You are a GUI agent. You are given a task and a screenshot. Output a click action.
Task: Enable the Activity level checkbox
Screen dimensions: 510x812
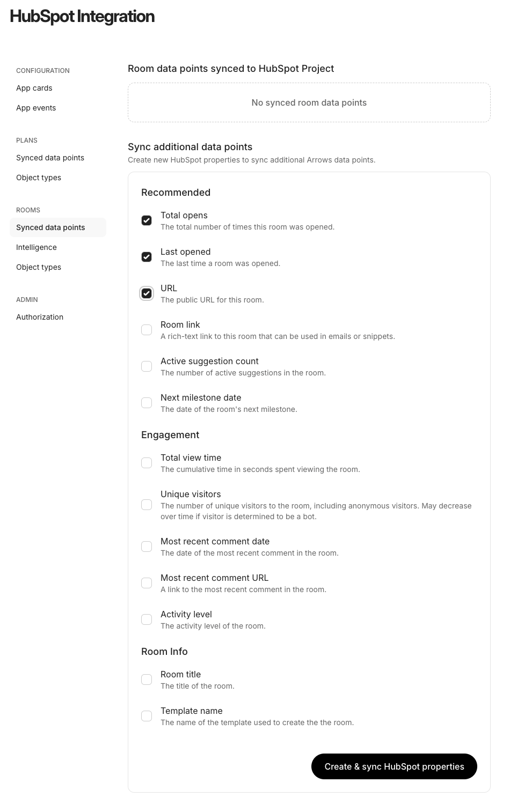[147, 619]
